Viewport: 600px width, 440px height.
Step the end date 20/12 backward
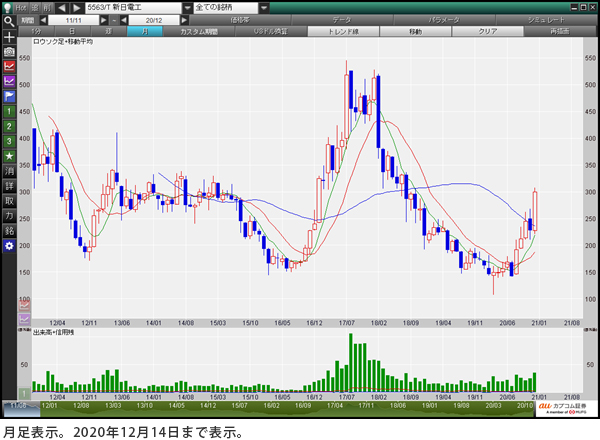tap(124, 20)
